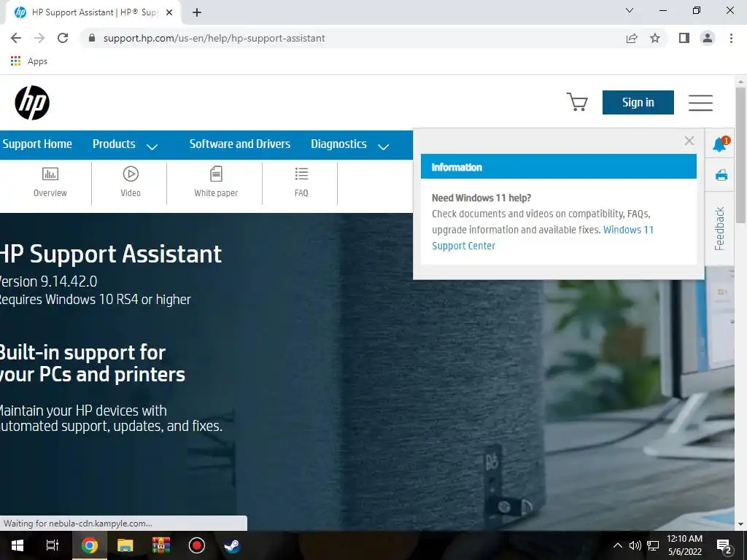Open WinRAR from the taskbar
The width and height of the screenshot is (747, 560).
tap(161, 545)
